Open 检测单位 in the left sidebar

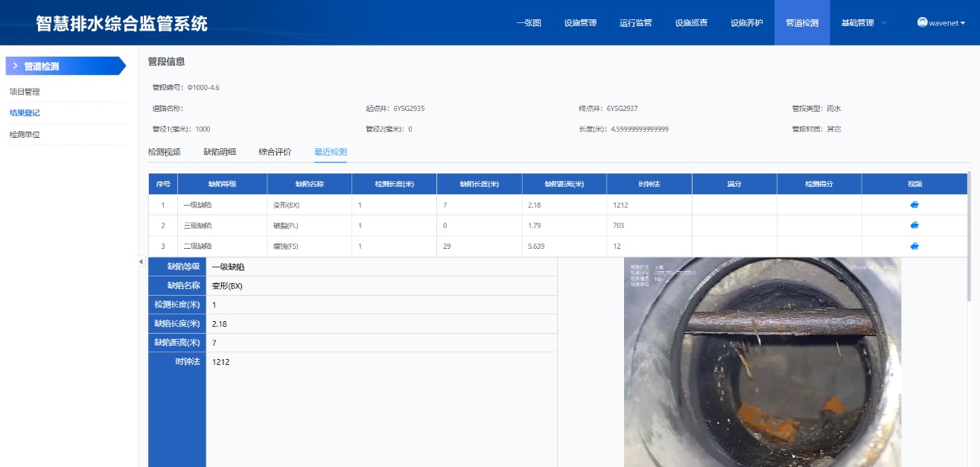pyautogui.click(x=25, y=135)
